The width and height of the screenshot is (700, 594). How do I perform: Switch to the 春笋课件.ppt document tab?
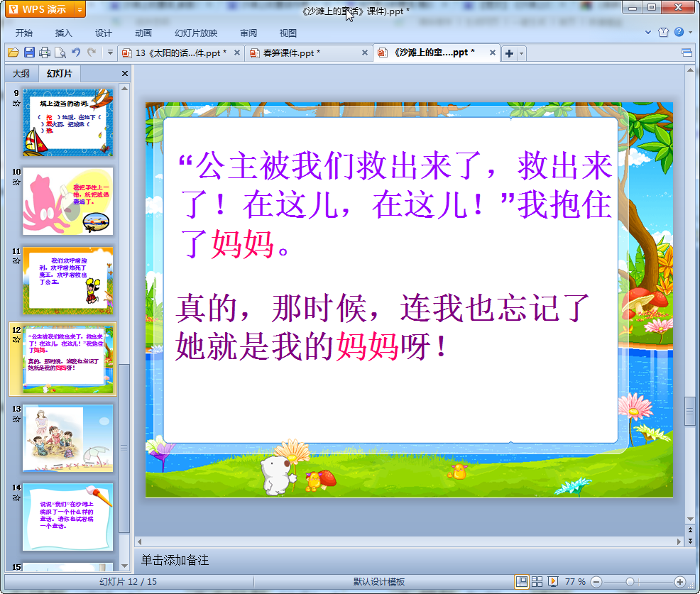[309, 53]
